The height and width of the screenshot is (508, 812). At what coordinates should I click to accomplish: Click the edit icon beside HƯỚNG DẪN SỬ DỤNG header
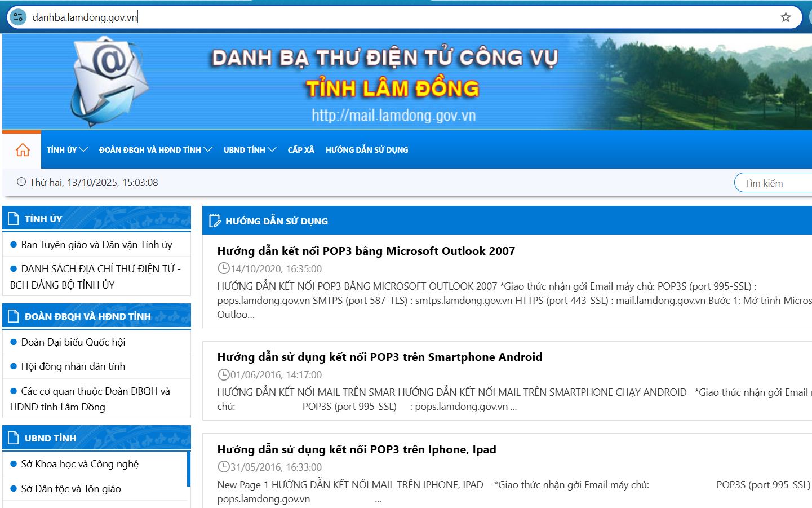215,221
